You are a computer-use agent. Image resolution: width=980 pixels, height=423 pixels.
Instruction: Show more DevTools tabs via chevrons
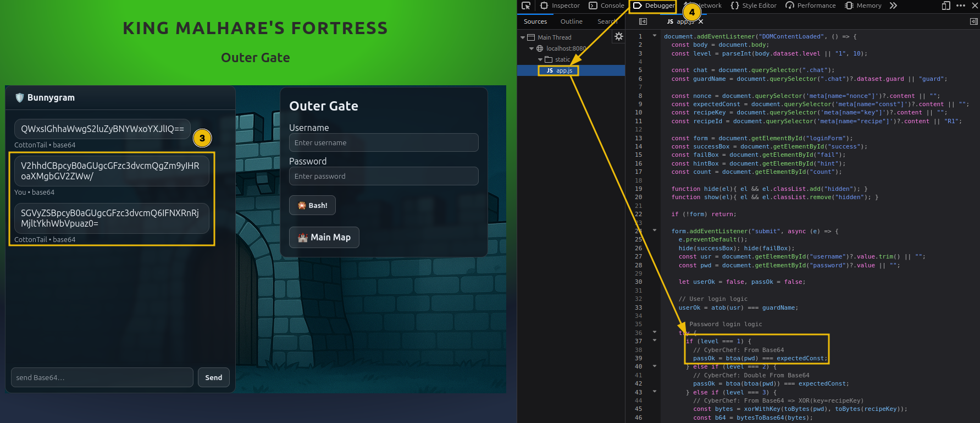pyautogui.click(x=893, y=6)
